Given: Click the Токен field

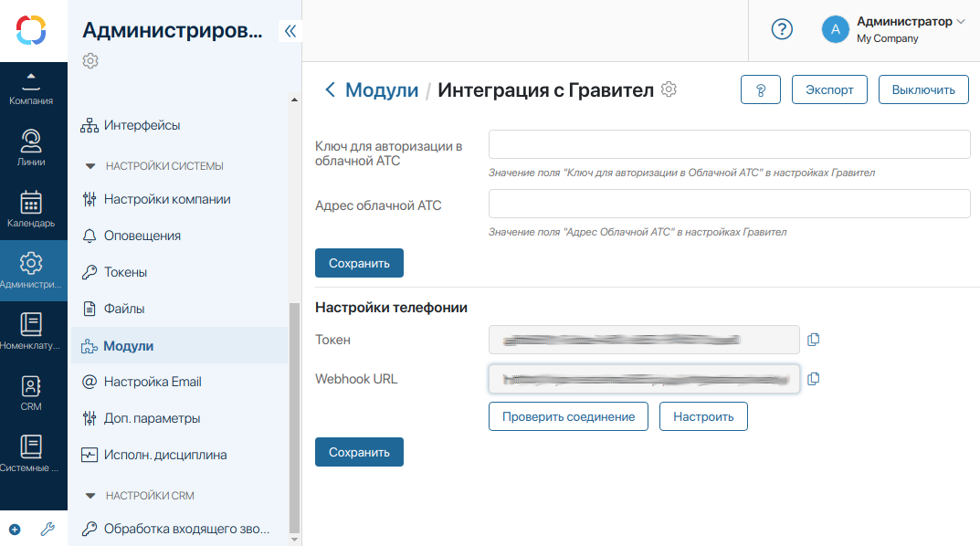Looking at the screenshot, I should tap(644, 340).
